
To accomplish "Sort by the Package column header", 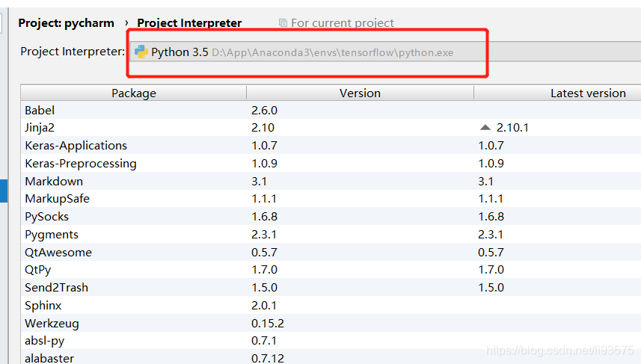I will click(x=134, y=93).
